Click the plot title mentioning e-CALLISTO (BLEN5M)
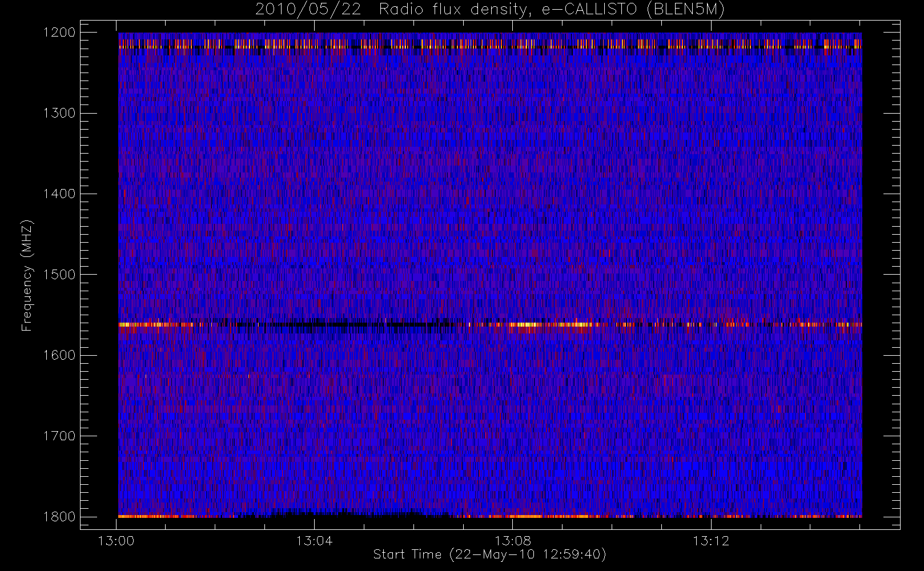Viewport: 924px width, 571px height. [490, 10]
